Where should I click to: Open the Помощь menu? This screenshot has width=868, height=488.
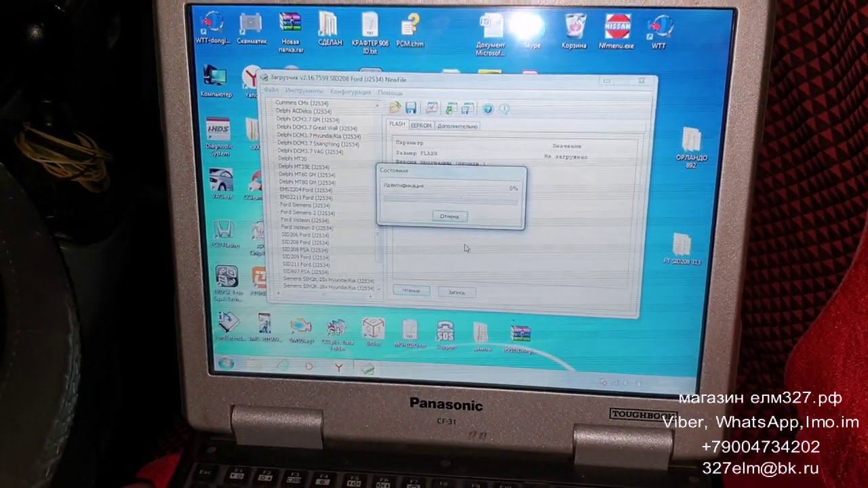[390, 92]
